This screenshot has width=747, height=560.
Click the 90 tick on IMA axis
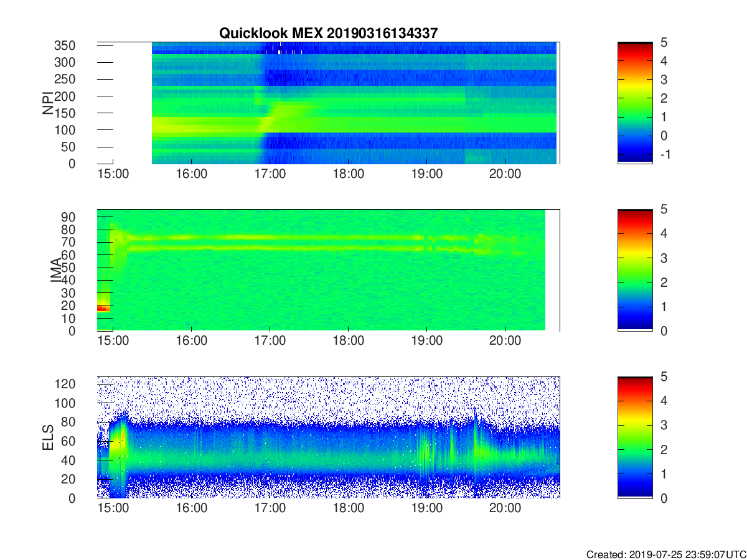(x=68, y=217)
